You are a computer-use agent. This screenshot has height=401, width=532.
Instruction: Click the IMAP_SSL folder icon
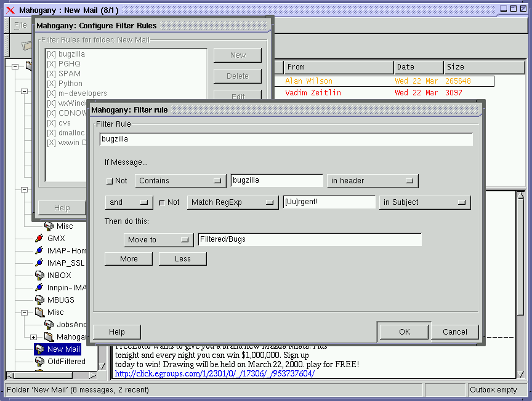coord(39,263)
